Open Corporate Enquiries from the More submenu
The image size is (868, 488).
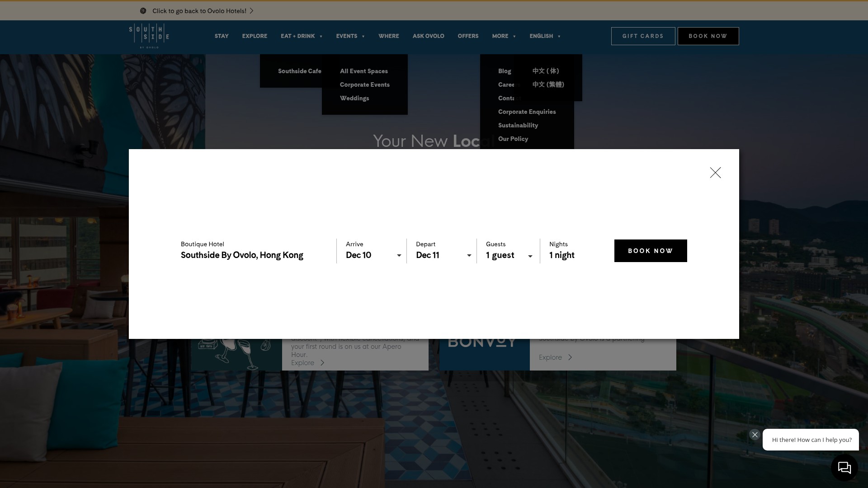527,112
